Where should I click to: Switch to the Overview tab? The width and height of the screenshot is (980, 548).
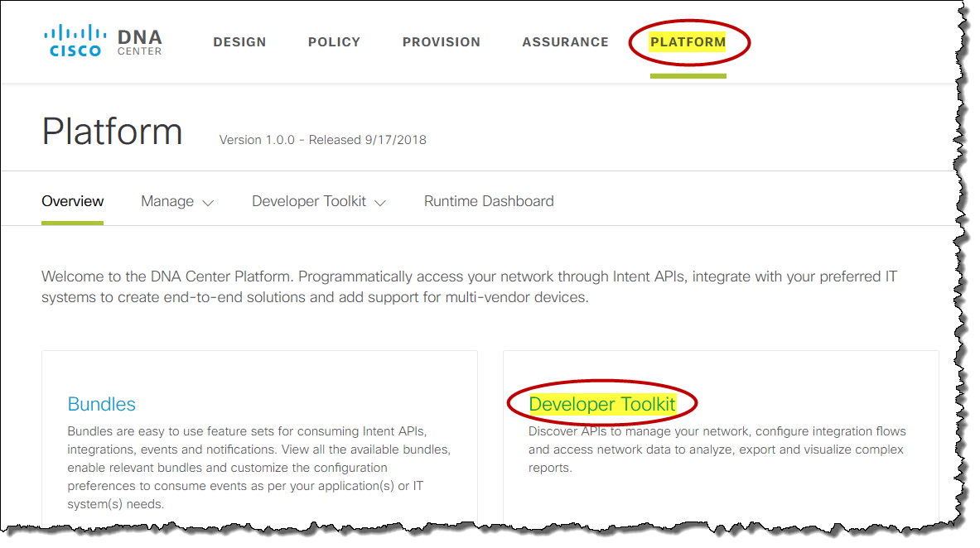point(73,201)
